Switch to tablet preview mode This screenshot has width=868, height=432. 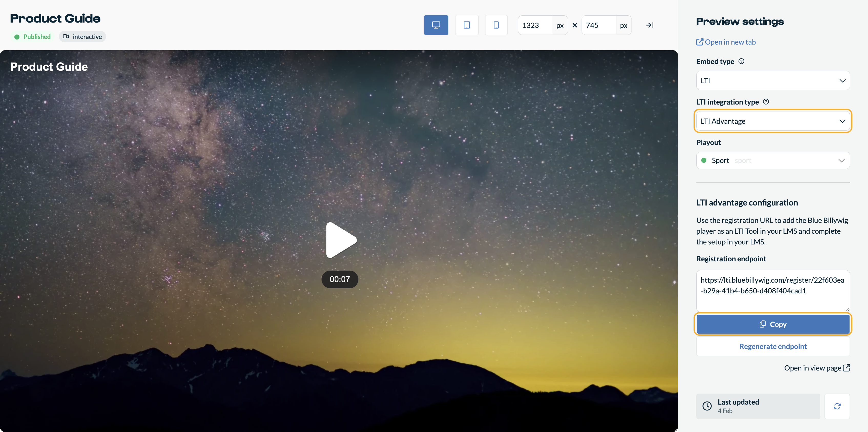[466, 25]
